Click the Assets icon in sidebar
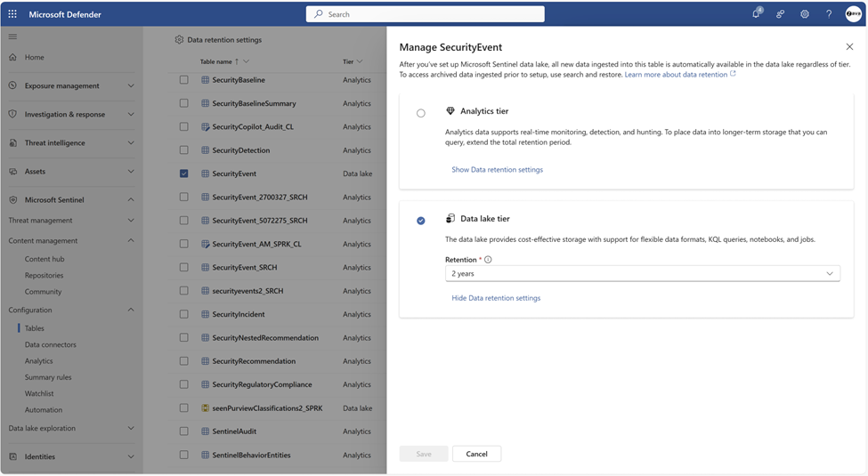 tap(12, 172)
